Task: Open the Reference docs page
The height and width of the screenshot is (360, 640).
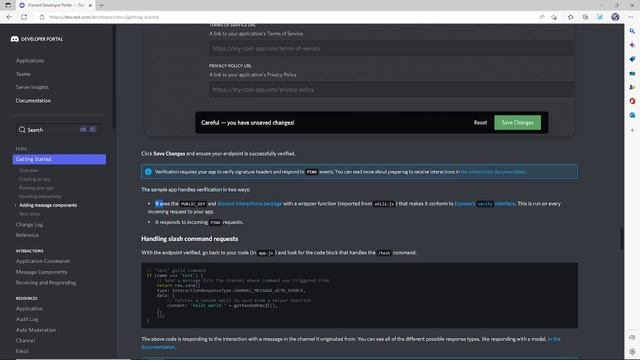Action: point(27,235)
